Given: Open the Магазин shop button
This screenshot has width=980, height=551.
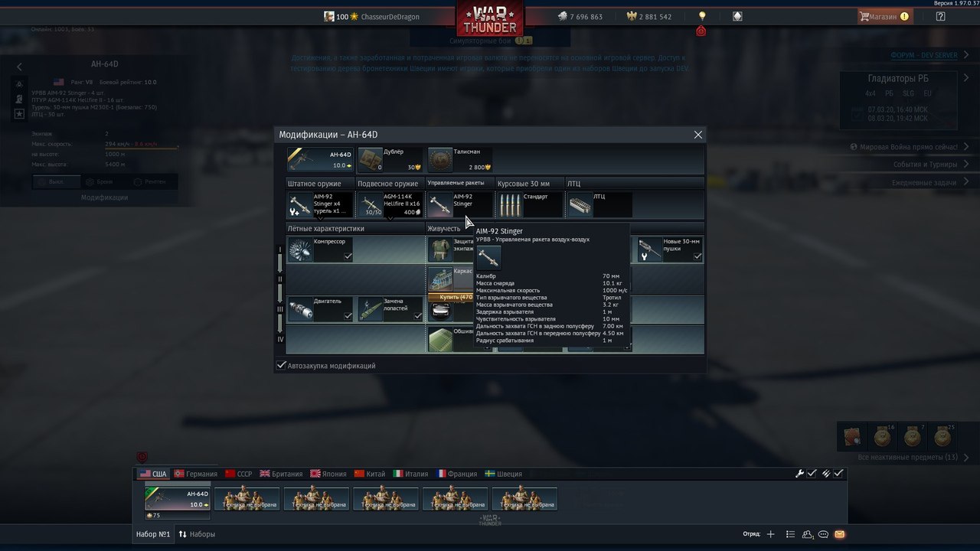Looking at the screenshot, I should [x=884, y=16].
